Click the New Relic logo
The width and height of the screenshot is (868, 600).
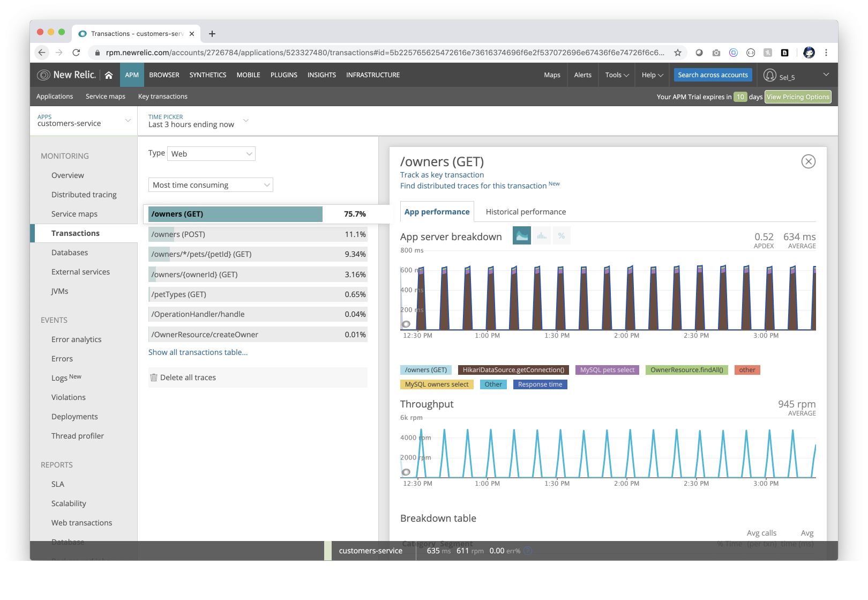point(66,75)
